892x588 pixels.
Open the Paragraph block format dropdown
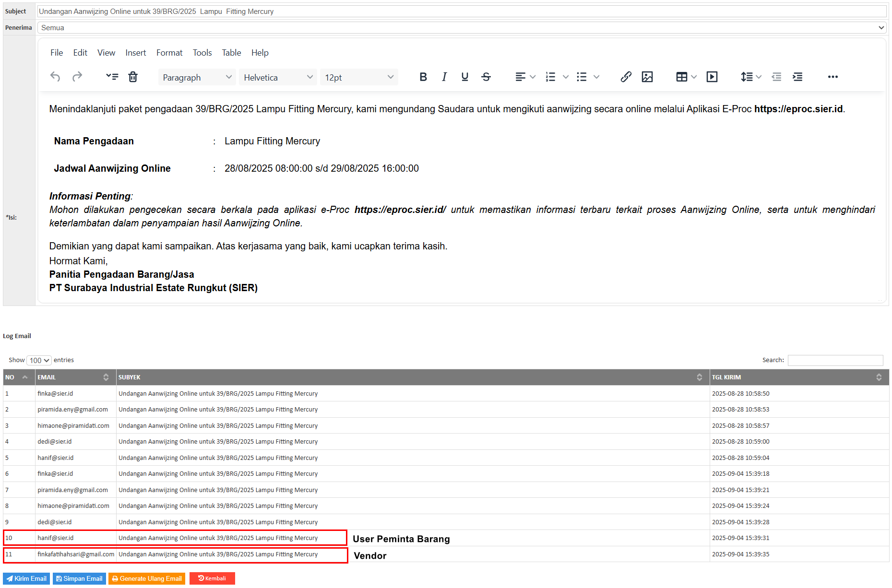tap(197, 77)
